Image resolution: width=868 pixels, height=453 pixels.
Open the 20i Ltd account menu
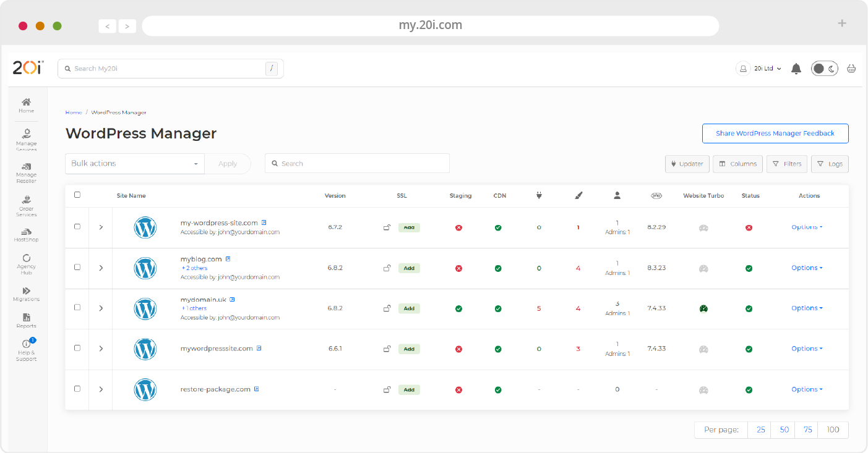pos(759,69)
